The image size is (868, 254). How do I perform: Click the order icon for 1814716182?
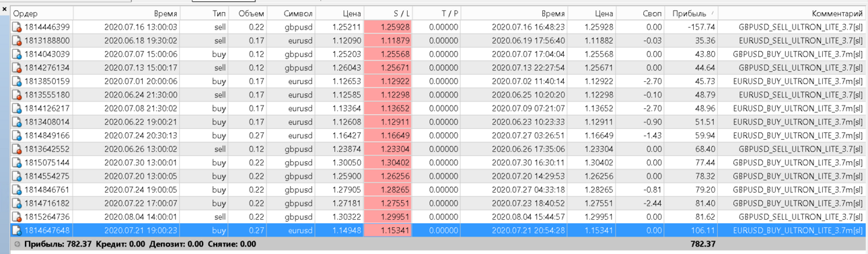[17, 203]
